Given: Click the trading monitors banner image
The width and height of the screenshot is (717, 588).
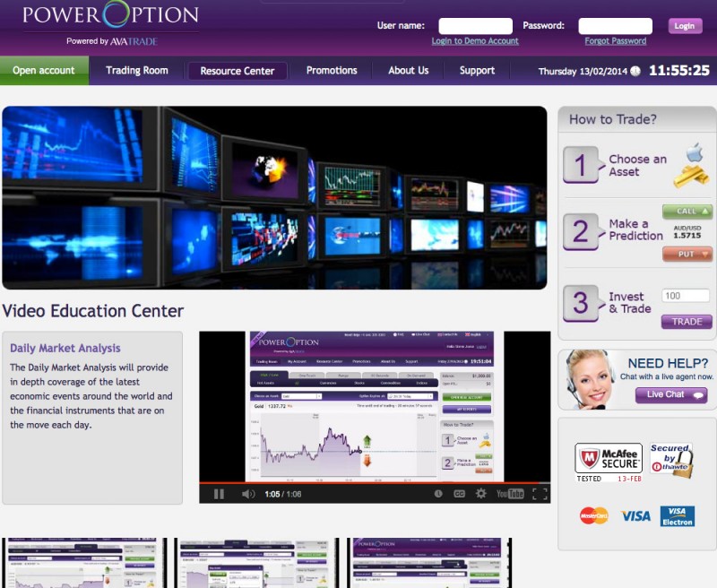Looking at the screenshot, I should pyautogui.click(x=274, y=197).
